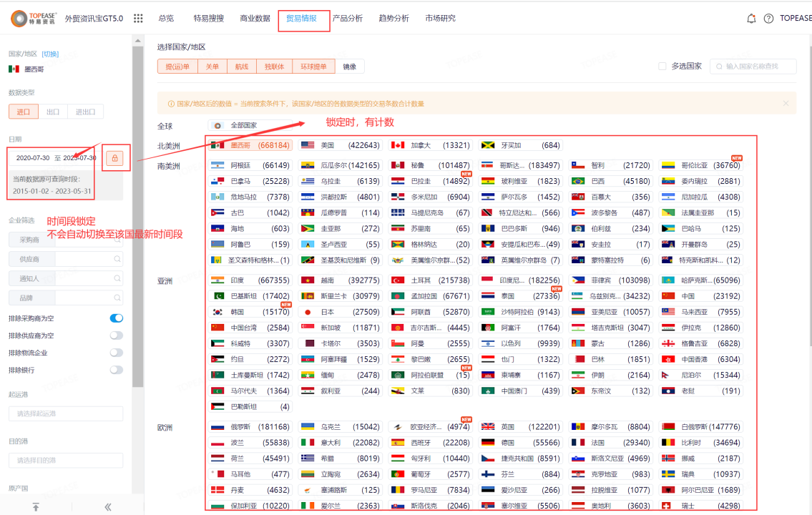Click the date range lock icon
This screenshot has height=515, width=812.
coord(114,158)
